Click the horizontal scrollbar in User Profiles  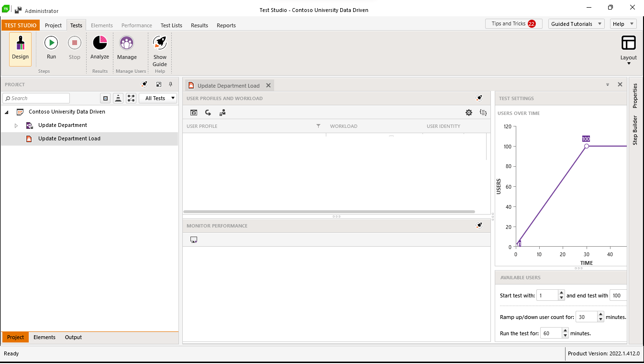click(329, 211)
